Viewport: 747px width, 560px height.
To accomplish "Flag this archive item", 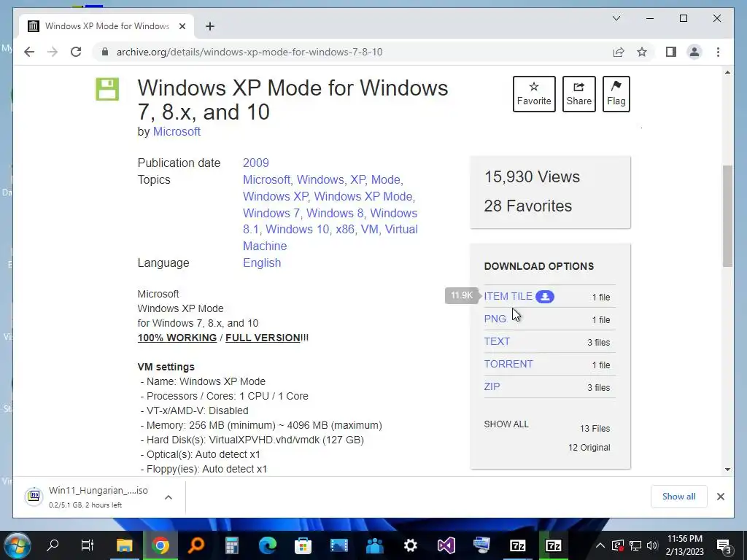I will (x=616, y=94).
